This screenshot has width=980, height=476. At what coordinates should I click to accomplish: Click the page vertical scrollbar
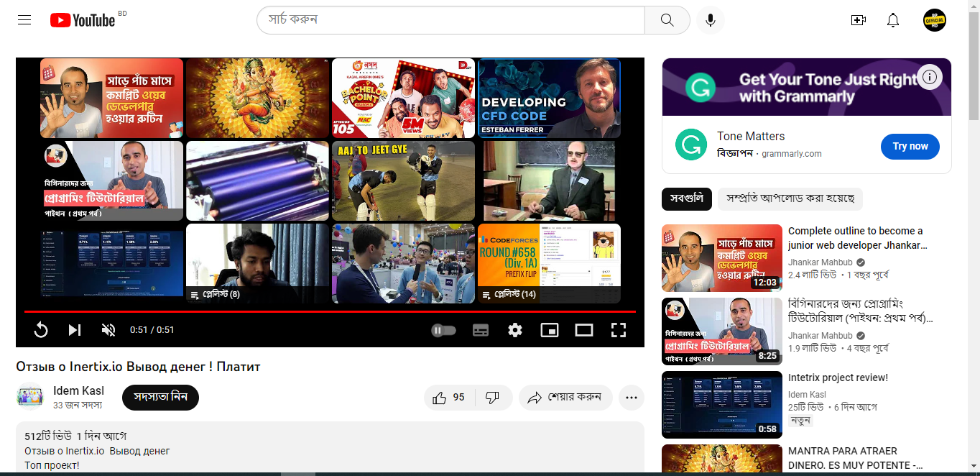(974, 65)
